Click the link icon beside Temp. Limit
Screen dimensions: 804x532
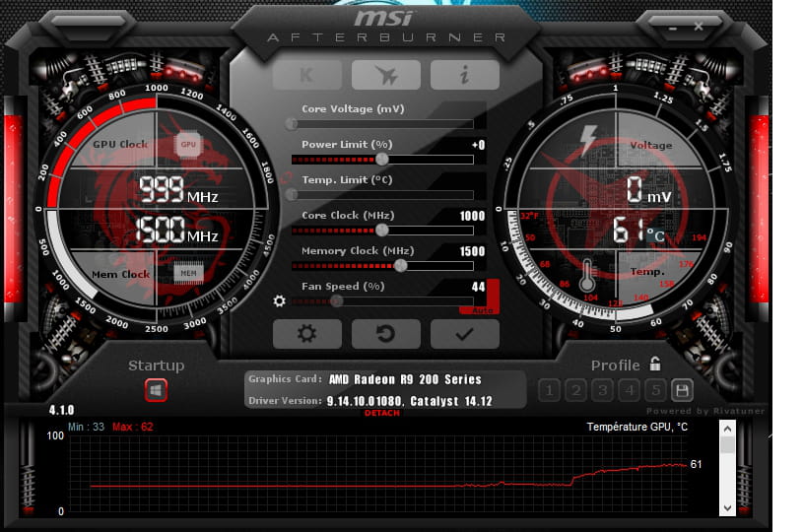click(287, 178)
